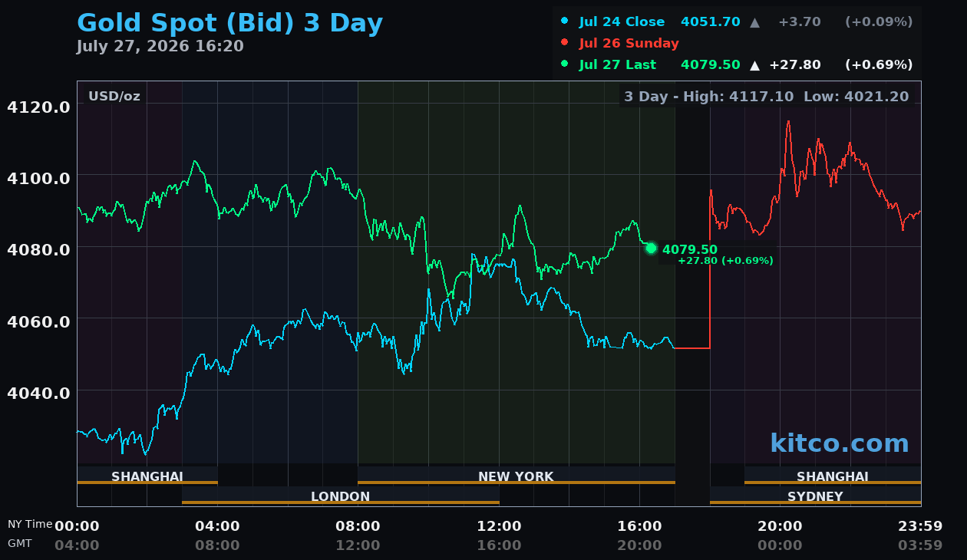The width and height of the screenshot is (967, 560).
Task: Click the 4040.0 axis label
Action: click(x=38, y=392)
